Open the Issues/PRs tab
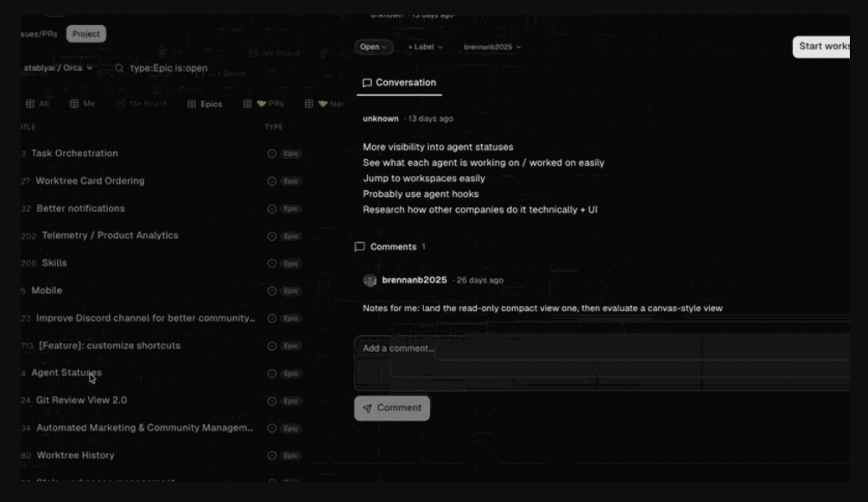The image size is (868, 502). 39,34
